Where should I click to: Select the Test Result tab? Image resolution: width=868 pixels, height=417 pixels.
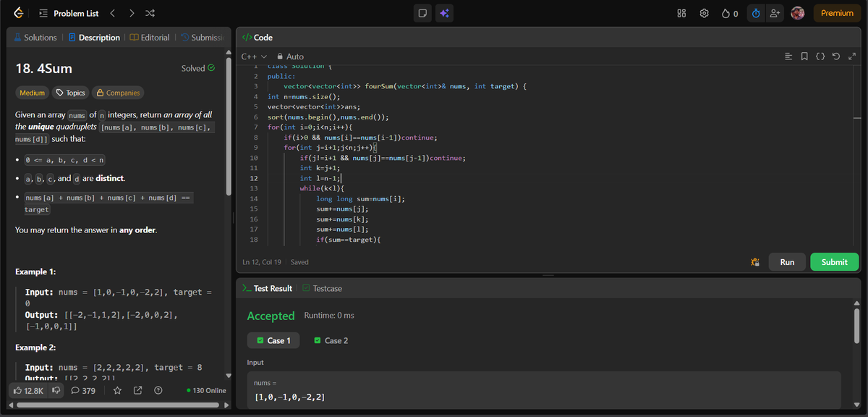click(x=268, y=288)
